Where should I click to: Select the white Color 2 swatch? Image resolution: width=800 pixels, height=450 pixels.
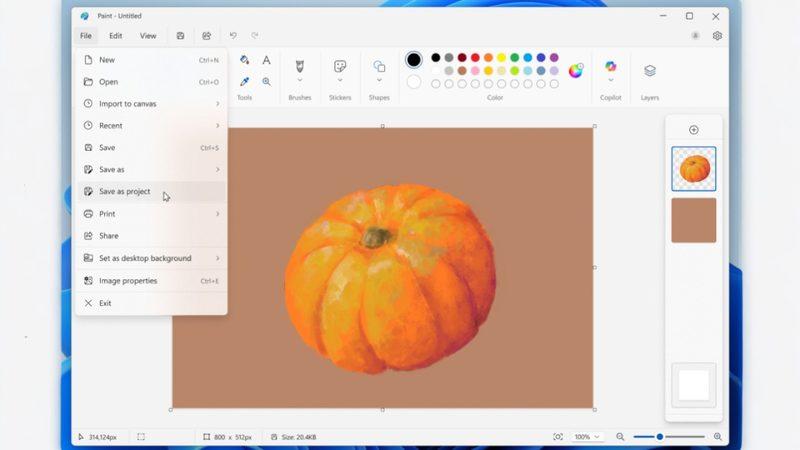[x=414, y=82]
